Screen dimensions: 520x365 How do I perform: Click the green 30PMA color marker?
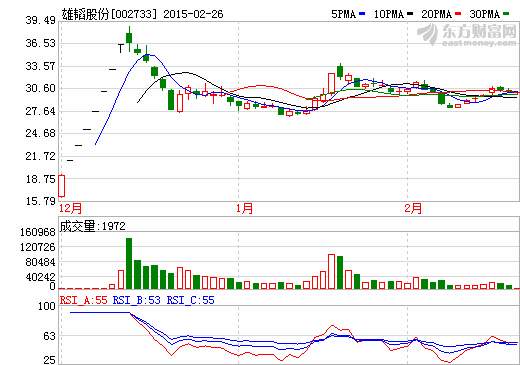(506, 14)
